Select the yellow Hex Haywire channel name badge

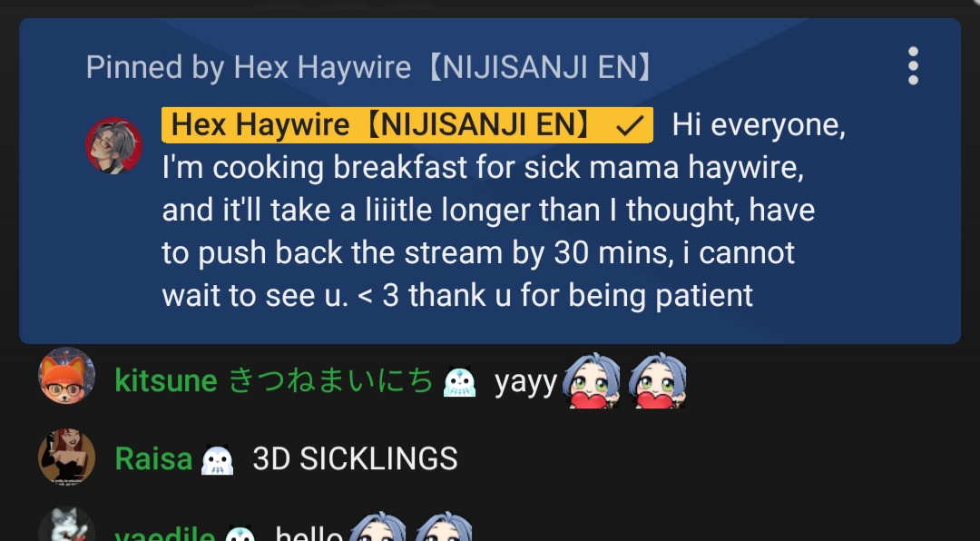[407, 125]
